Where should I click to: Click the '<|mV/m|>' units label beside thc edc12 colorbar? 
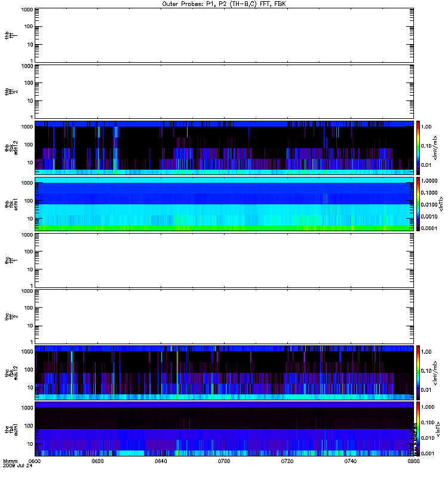tap(435, 373)
